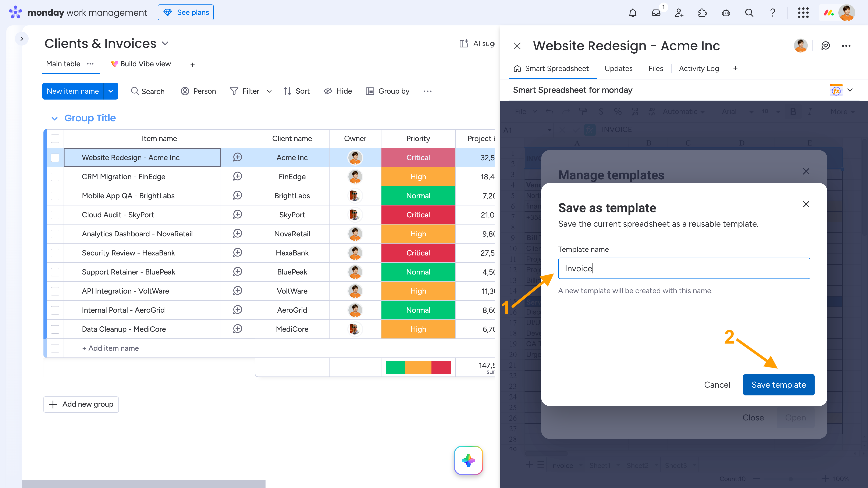Screen dimensions: 868x488
Task: Open the automations robot icon
Action: 726,13
